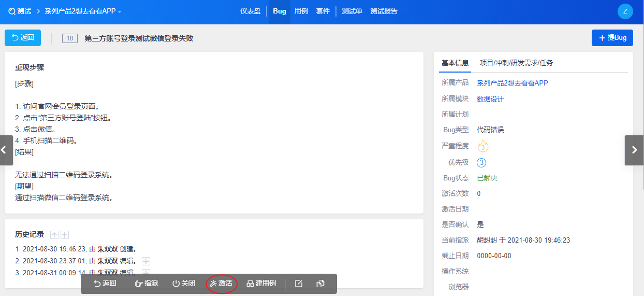Click 激活 to reactivate the Bug
The image size is (644, 296).
click(x=221, y=284)
